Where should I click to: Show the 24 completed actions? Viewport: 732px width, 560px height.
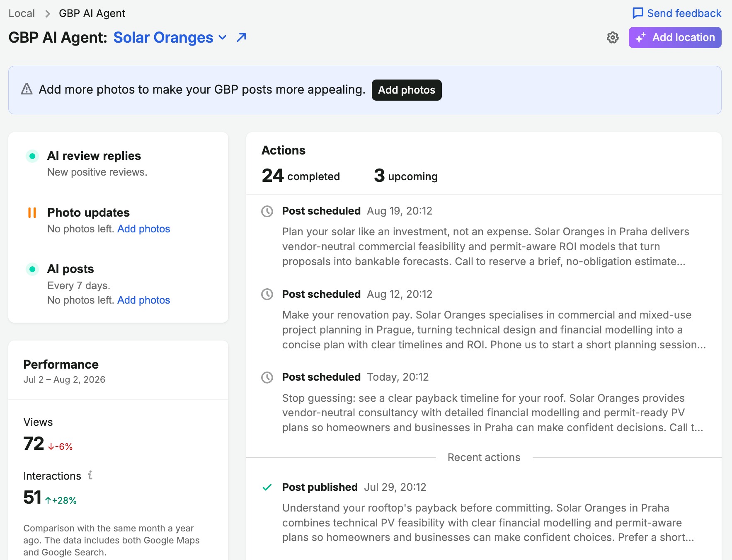(x=301, y=176)
